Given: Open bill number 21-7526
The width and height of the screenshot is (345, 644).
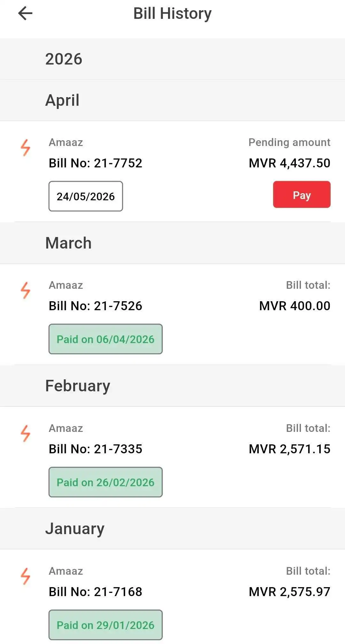Looking at the screenshot, I should [x=95, y=306].
